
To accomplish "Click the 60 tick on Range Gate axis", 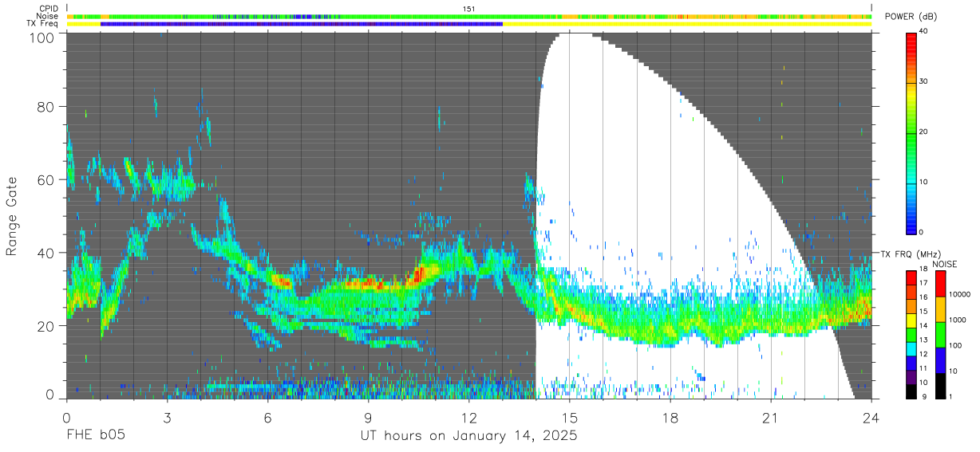I will pos(46,179).
